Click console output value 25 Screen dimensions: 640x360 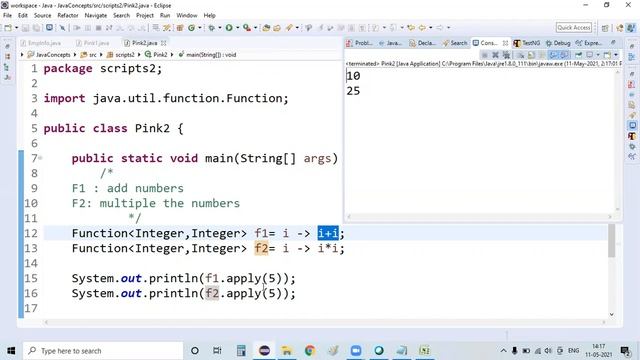coord(353,91)
